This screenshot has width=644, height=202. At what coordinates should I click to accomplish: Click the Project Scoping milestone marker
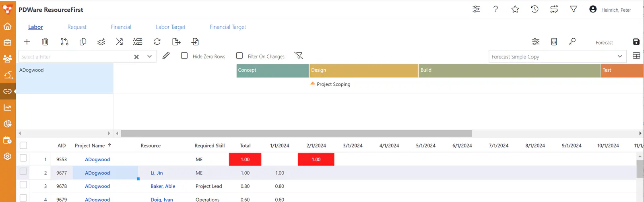tap(312, 83)
